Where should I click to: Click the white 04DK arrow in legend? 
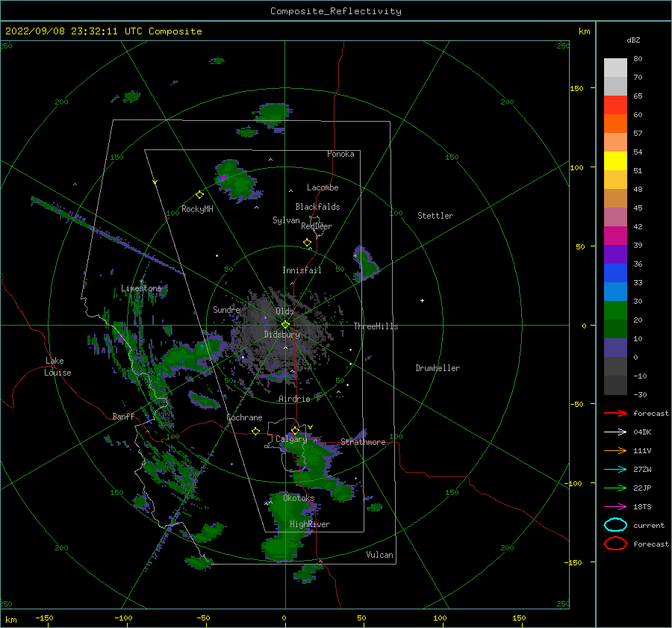coord(615,432)
